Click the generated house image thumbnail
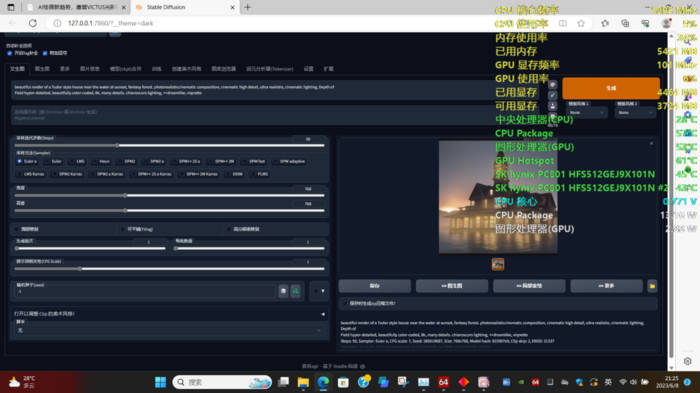Viewport: 700px width, 393px height. pyautogui.click(x=498, y=264)
